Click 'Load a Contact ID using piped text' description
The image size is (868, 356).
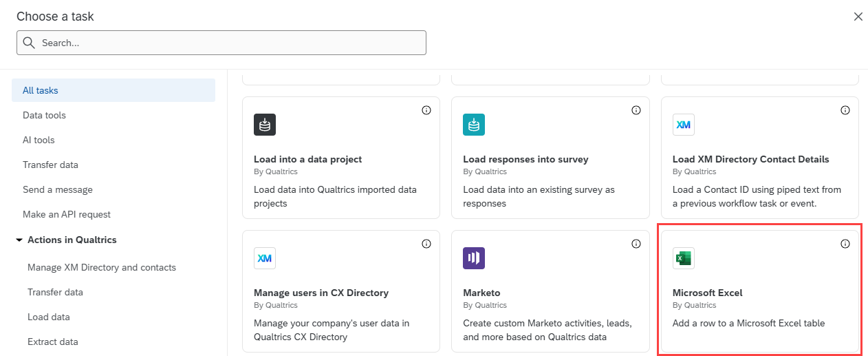click(x=757, y=196)
